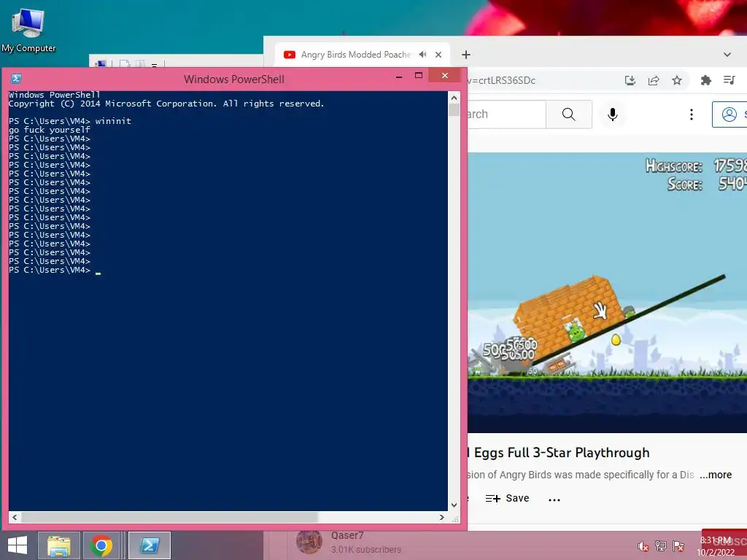Open My Computer desktop icon
This screenshot has height=560, width=747.
point(28,31)
